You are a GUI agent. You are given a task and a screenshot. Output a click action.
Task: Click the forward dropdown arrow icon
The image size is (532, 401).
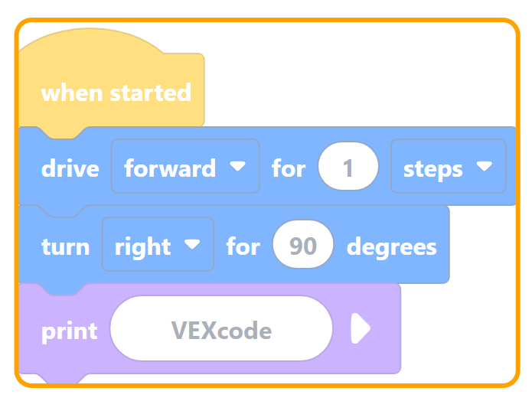238,165
